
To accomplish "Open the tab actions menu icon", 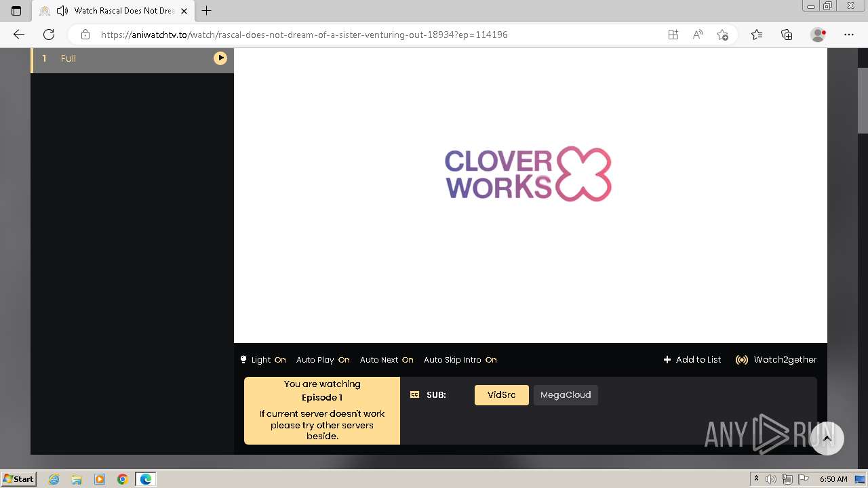I will click(x=16, y=11).
